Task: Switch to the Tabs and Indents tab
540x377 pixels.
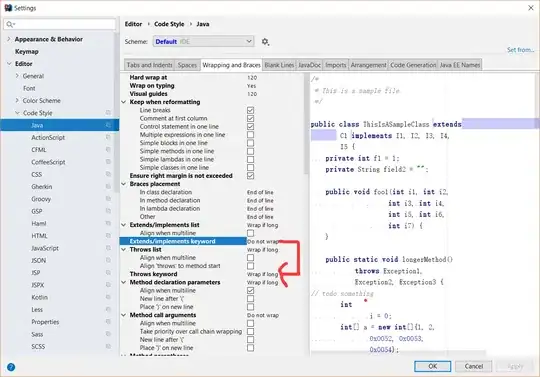Action: pyautogui.click(x=149, y=65)
